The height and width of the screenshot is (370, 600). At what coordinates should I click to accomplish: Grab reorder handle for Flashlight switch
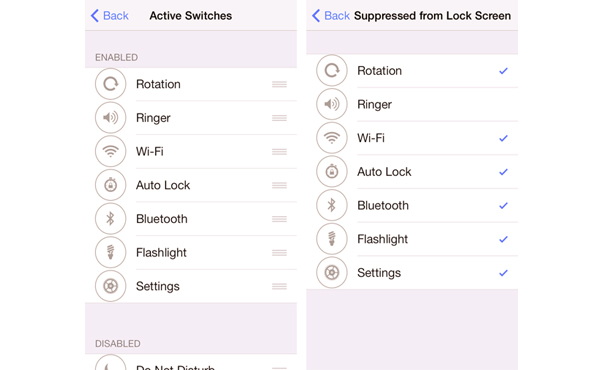(279, 253)
